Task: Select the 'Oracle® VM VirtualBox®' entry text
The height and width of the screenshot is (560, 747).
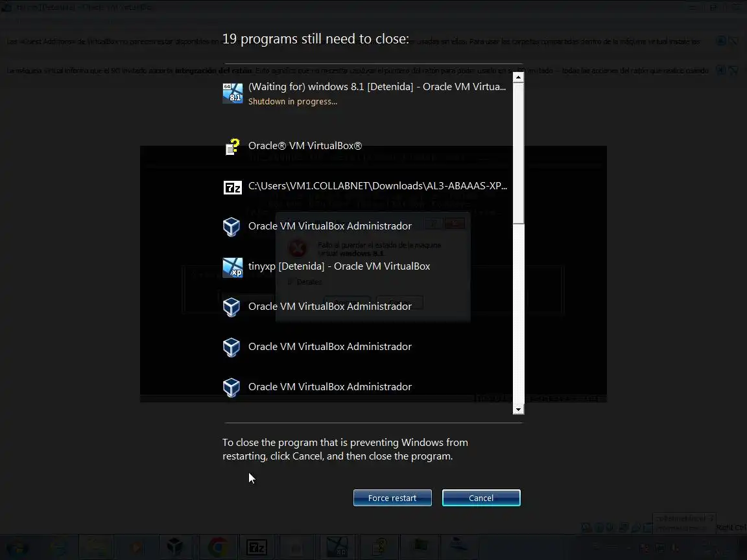Action: point(305,146)
